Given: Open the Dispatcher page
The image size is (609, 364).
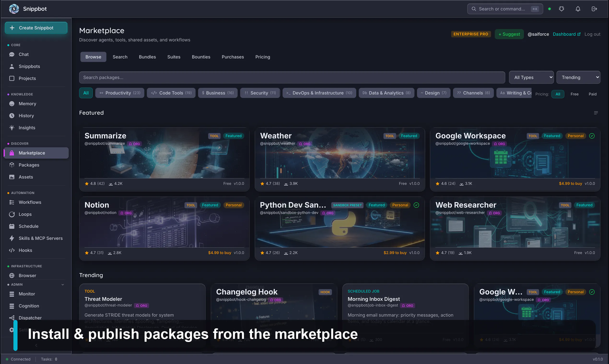Looking at the screenshot, I should (x=36, y=318).
